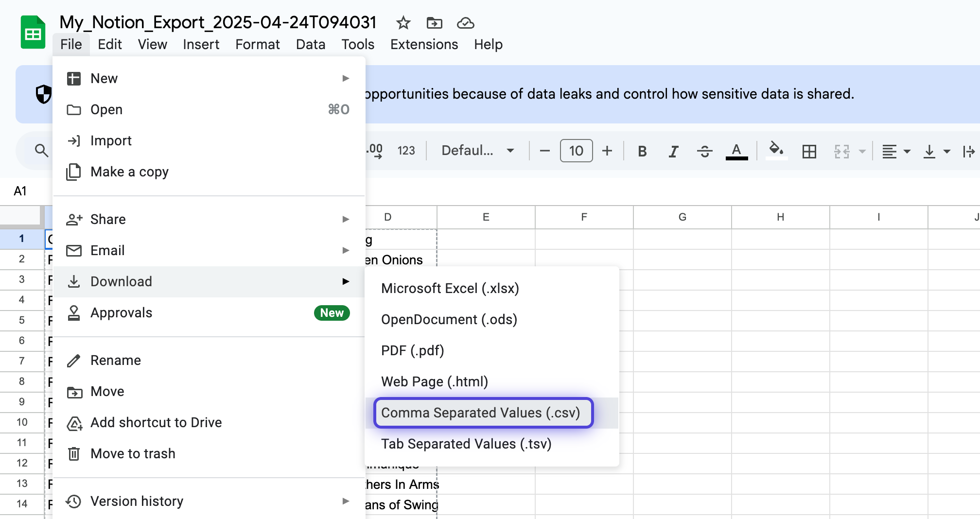Open the View menu
Screen dimensions: 980x519
153,44
